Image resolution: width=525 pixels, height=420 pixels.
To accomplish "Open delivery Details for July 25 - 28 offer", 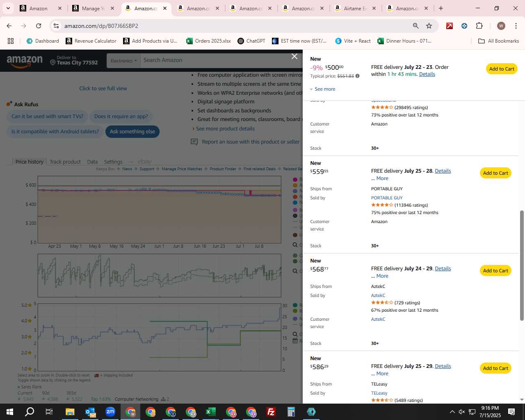I will pos(443,171).
